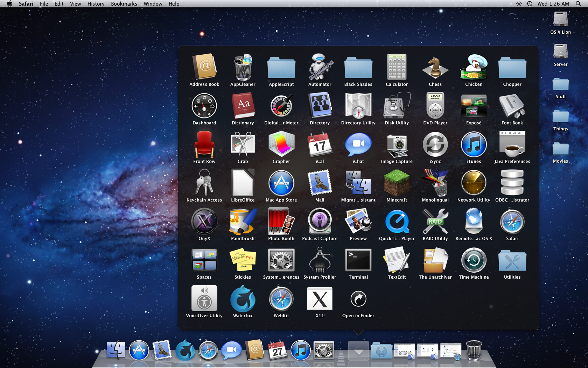This screenshot has width=588, height=368.
Task: Launch the Preview app
Action: point(358,221)
